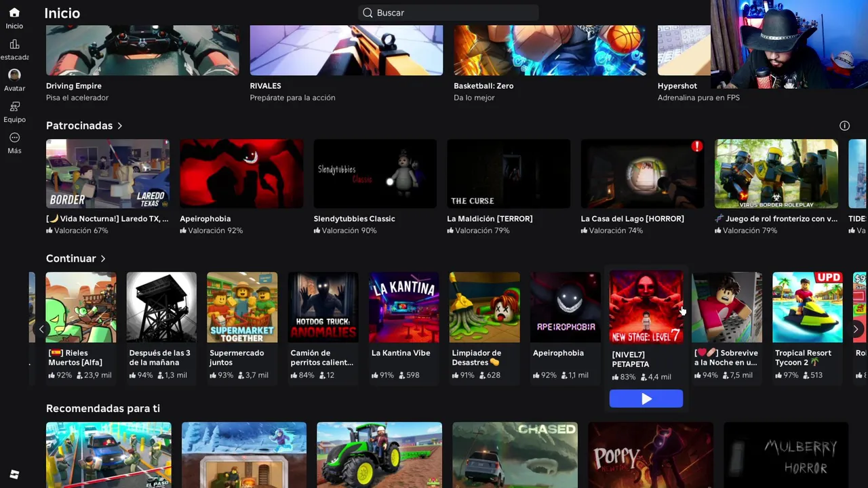Click the Recomendadas para ti heading
Viewport: 868px width, 488px height.
(103, 409)
